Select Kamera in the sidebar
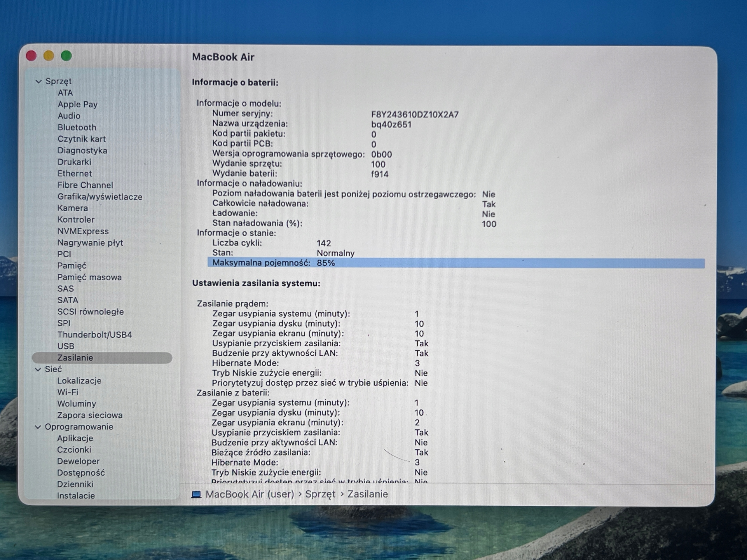The height and width of the screenshot is (560, 747). 73,208
